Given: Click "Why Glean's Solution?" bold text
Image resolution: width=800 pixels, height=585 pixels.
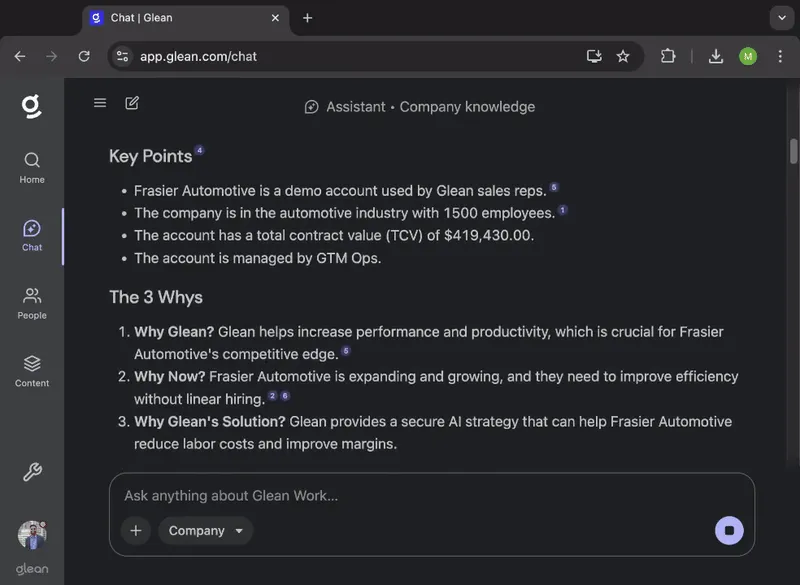Looking at the screenshot, I should [x=210, y=421].
